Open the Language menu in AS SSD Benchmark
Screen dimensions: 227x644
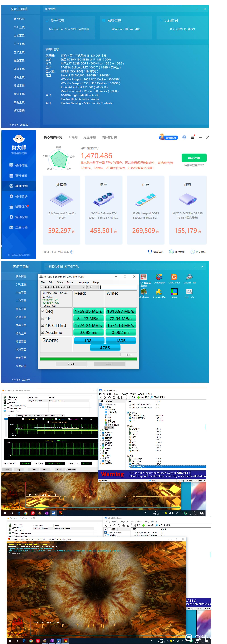point(83,282)
